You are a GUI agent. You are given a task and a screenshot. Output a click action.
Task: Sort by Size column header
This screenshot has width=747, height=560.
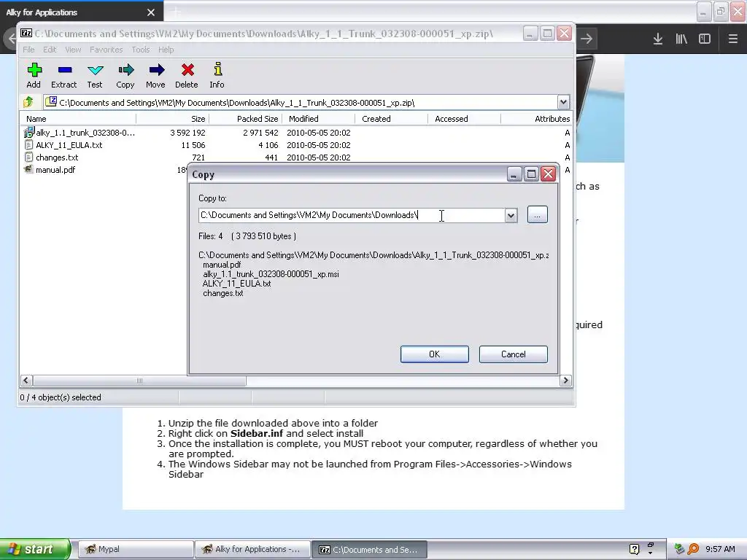pyautogui.click(x=173, y=119)
